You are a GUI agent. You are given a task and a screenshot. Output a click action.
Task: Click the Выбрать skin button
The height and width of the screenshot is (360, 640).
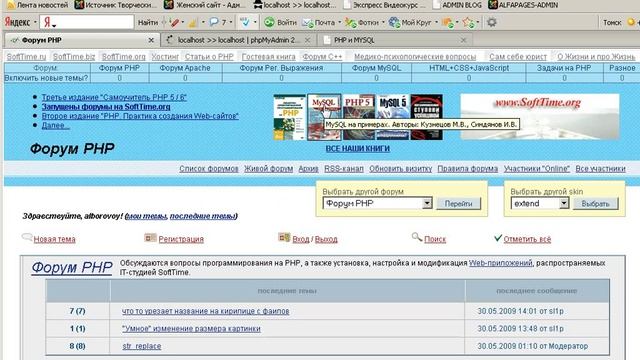coord(595,203)
